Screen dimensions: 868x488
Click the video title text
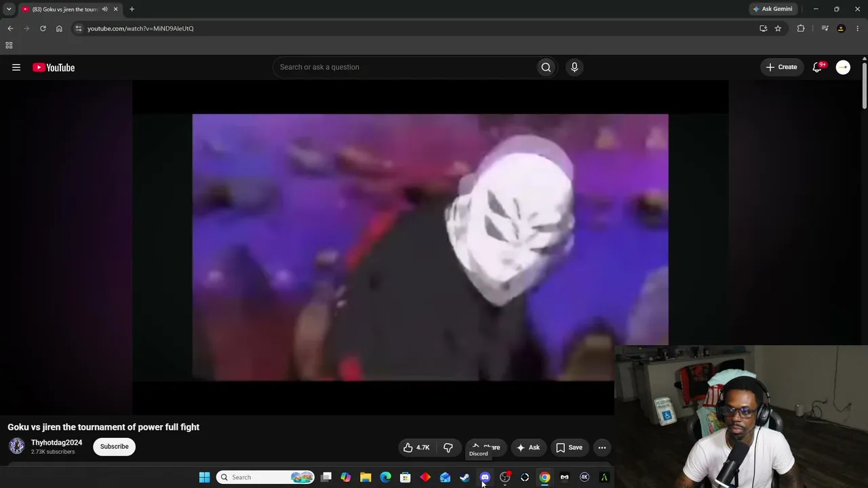tap(103, 427)
